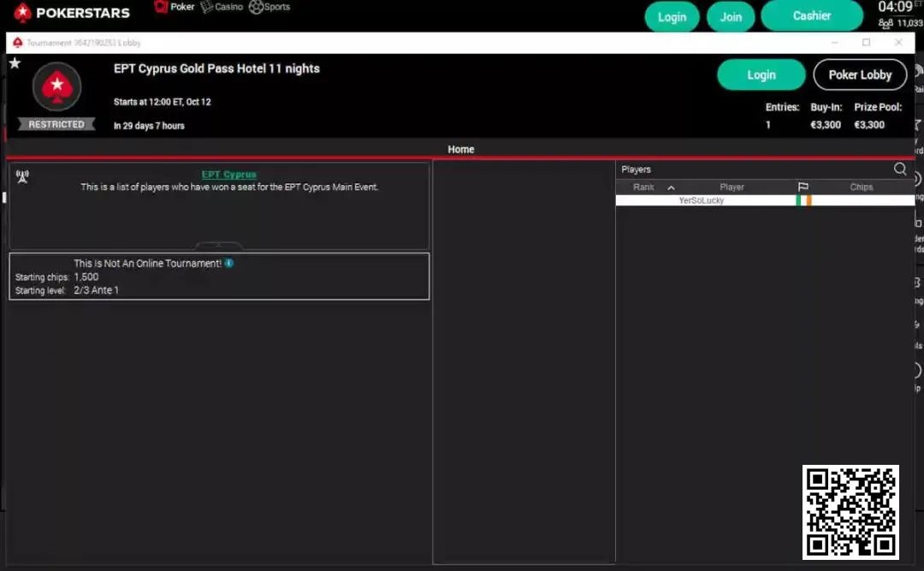Screen dimensions: 924x571
Task: Click the Irish flag in YerSoLucky row
Action: click(x=803, y=200)
